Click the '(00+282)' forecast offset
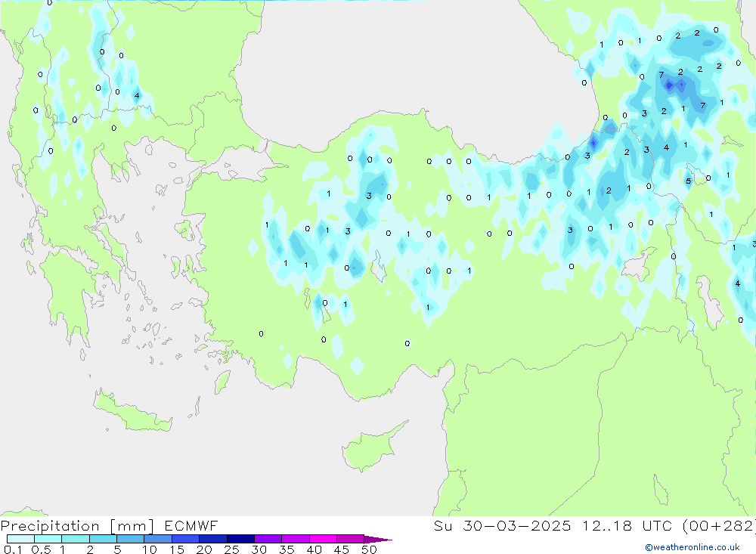Image resolution: width=756 pixels, height=554 pixels. tap(719, 525)
